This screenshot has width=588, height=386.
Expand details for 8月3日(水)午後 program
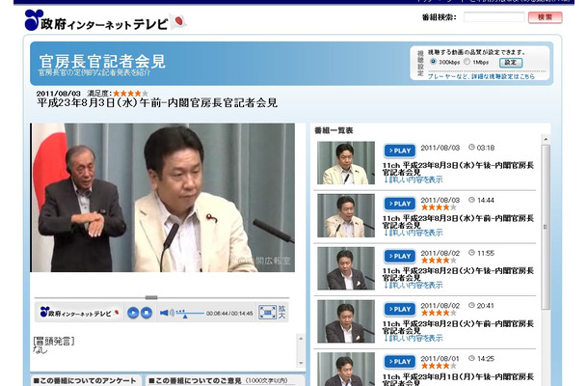[413, 179]
